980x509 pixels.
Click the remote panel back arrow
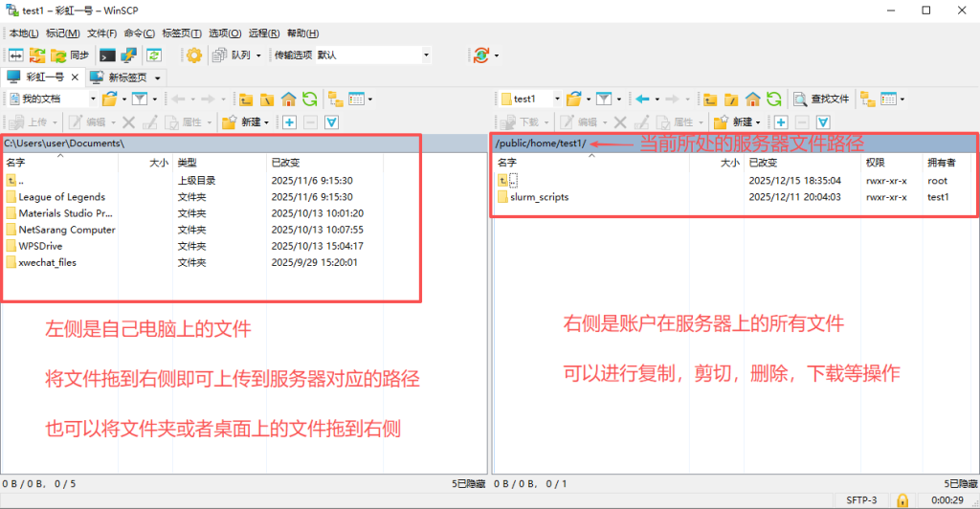(x=643, y=99)
